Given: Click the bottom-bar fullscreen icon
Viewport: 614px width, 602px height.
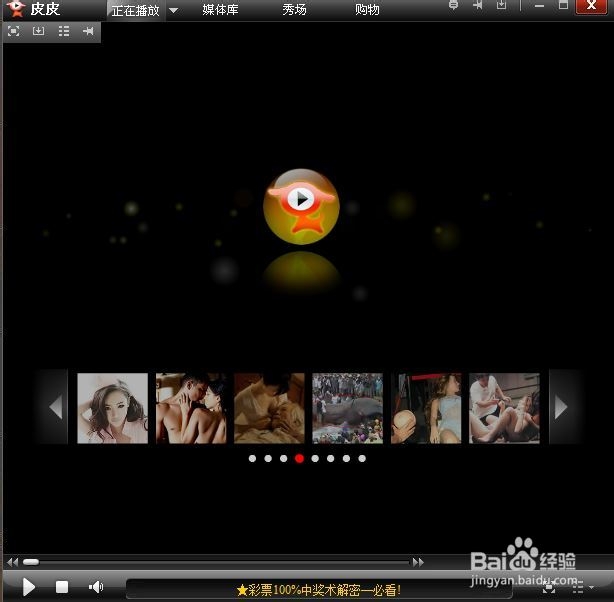Looking at the screenshot, I should coord(549,587).
